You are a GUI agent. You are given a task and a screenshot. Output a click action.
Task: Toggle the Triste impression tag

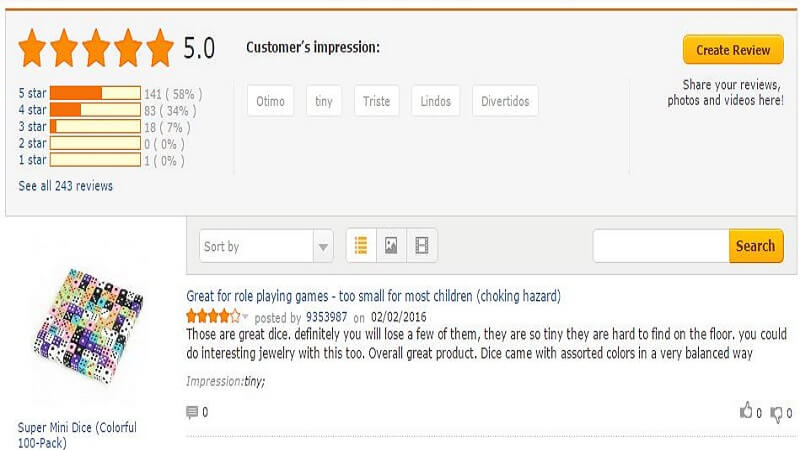click(376, 101)
